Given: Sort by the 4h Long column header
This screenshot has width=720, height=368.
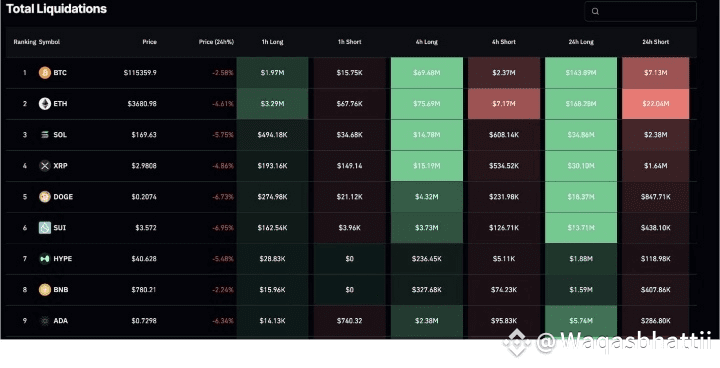Looking at the screenshot, I should tap(427, 42).
